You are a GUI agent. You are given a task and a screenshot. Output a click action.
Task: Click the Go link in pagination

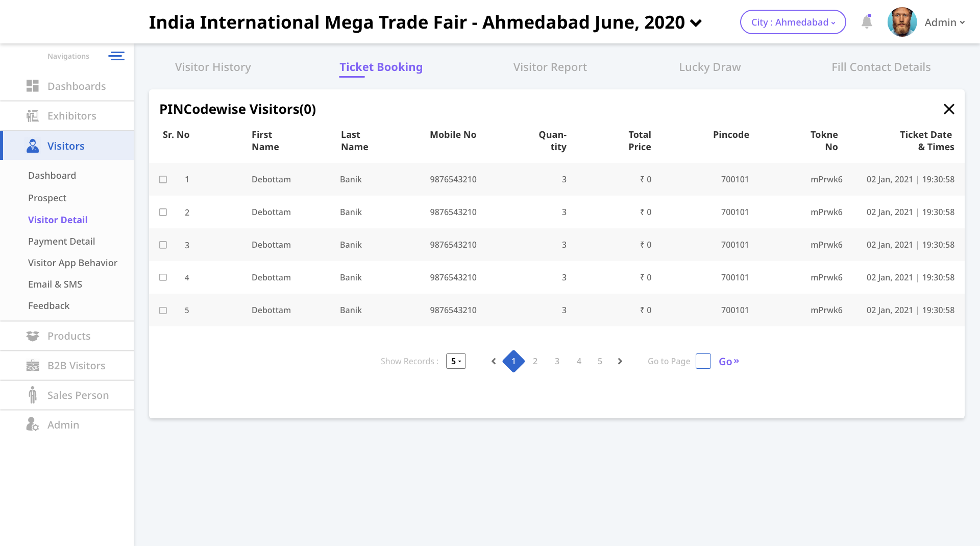728,362
